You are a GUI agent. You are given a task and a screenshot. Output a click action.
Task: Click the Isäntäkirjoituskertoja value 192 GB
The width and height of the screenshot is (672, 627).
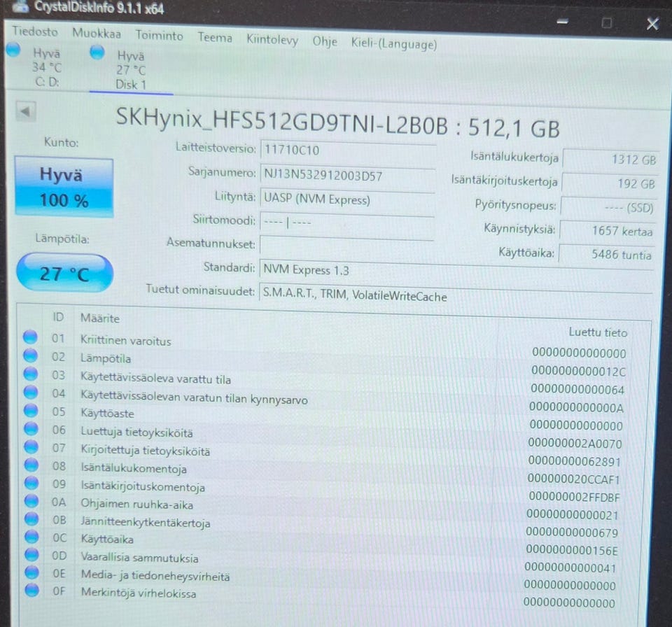tap(610, 184)
